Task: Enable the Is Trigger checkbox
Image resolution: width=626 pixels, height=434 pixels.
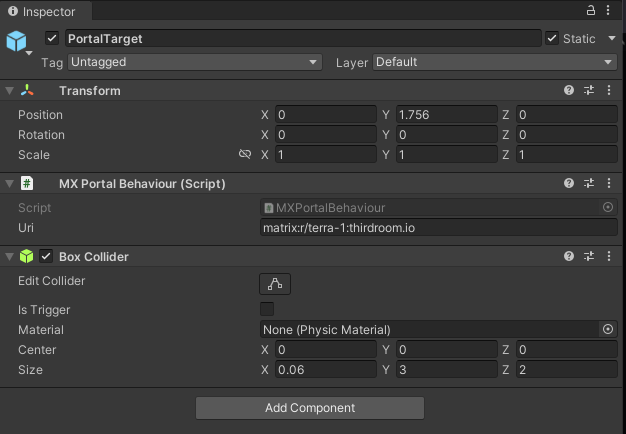Action: tap(267, 309)
